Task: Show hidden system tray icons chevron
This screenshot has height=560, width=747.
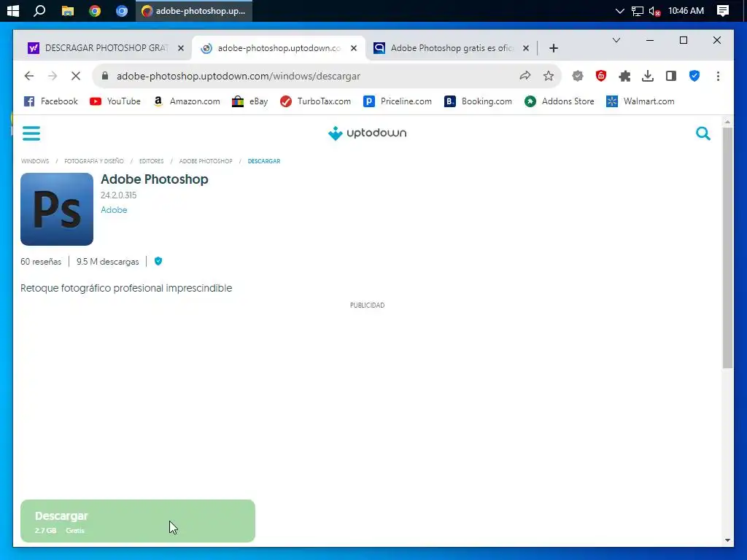Action: click(x=619, y=10)
